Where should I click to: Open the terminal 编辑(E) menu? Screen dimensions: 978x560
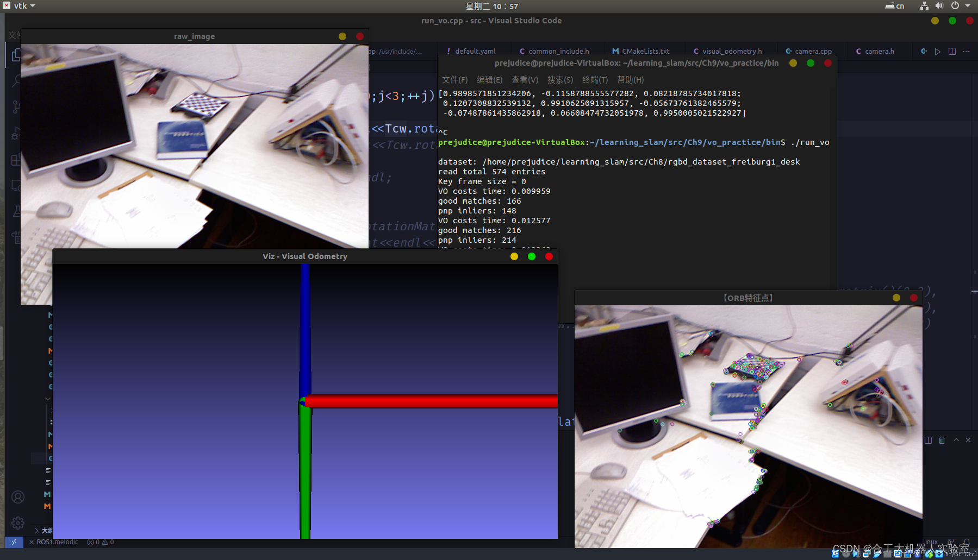[490, 80]
